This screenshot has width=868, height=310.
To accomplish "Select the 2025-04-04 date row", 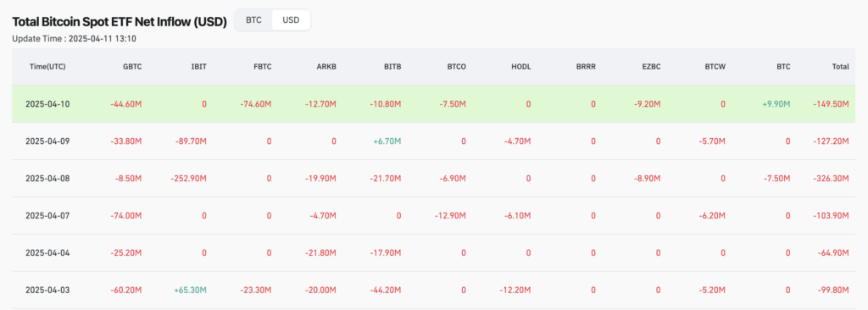I will pos(433,252).
